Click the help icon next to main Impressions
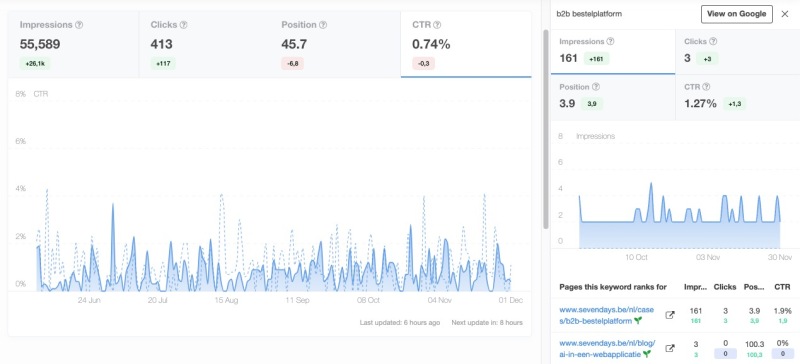This screenshot has height=364, width=800. 79,25
